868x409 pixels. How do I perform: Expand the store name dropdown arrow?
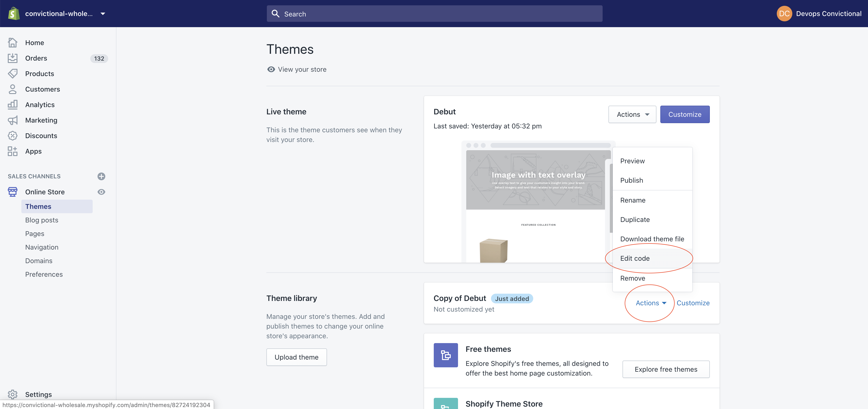pos(103,14)
